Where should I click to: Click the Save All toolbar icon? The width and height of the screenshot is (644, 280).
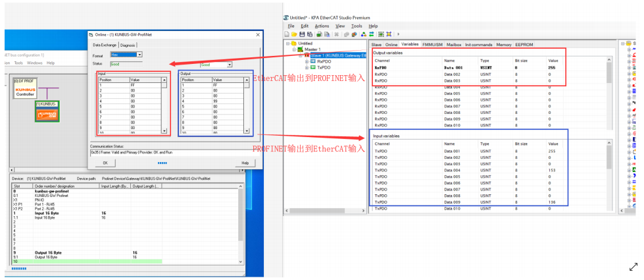pyautogui.click(x=310, y=34)
